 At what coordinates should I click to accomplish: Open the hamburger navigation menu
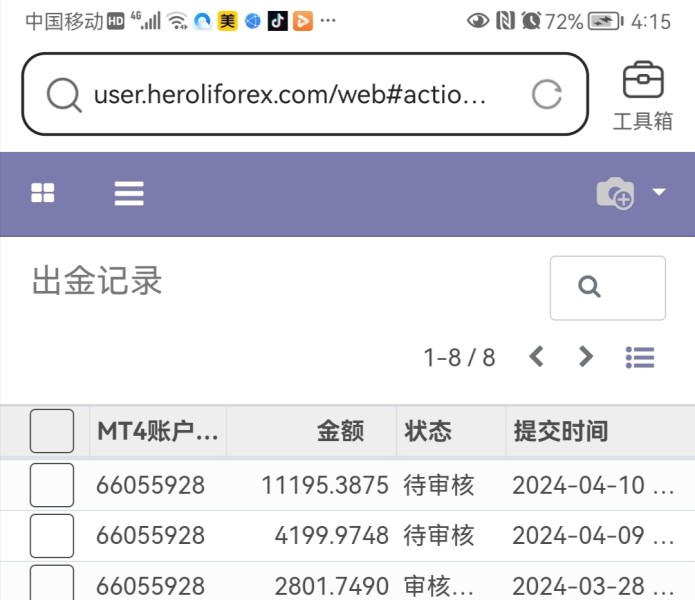[129, 193]
